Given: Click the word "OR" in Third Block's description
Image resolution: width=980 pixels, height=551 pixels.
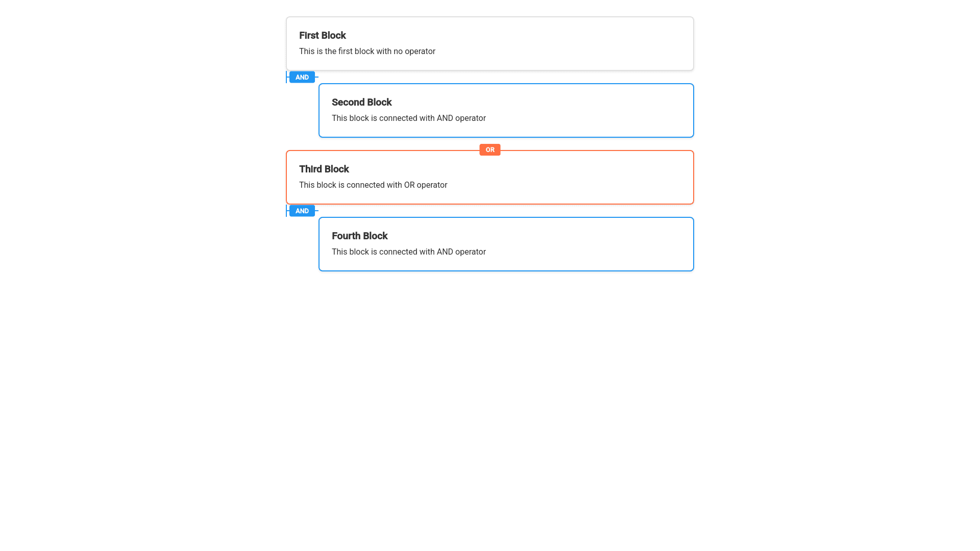Looking at the screenshot, I should [409, 185].
